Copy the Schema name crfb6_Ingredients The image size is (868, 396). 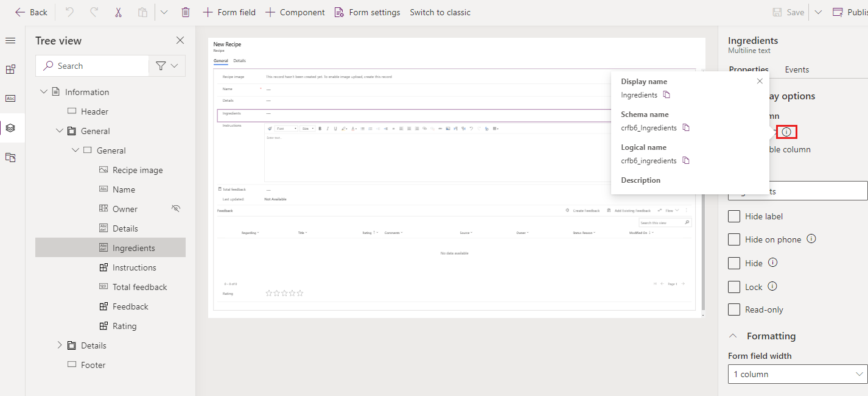click(x=686, y=128)
